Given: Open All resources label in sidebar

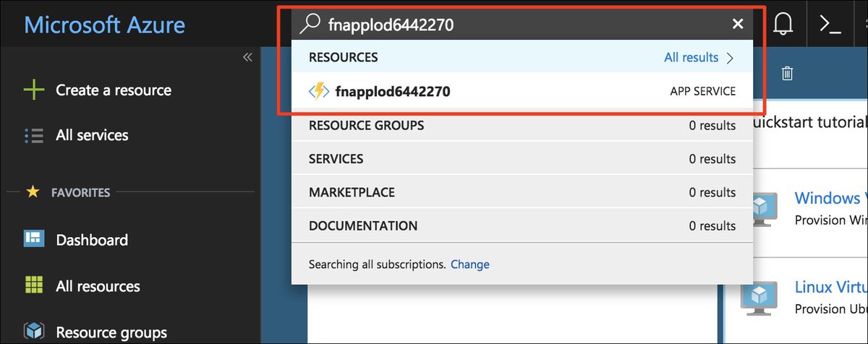Looking at the screenshot, I should pos(98,286).
